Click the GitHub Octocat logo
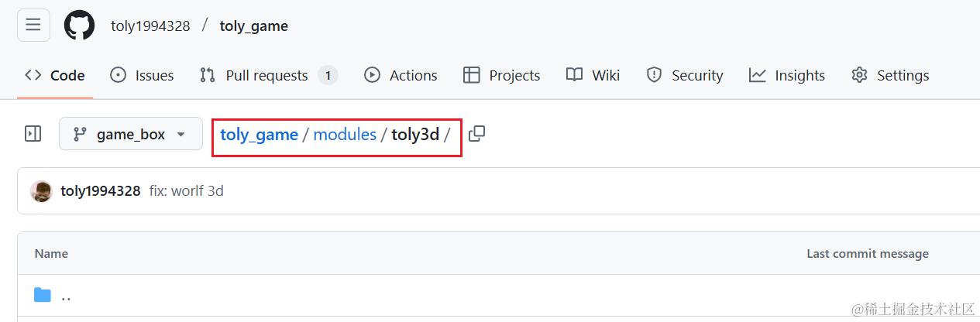The image size is (980, 322). tap(79, 26)
